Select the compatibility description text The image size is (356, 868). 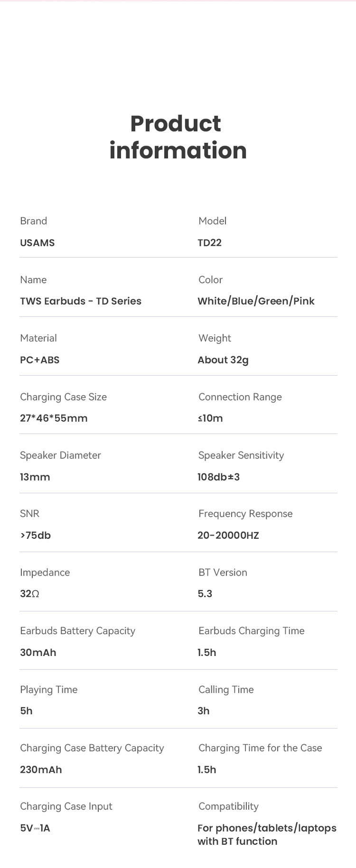click(x=267, y=835)
